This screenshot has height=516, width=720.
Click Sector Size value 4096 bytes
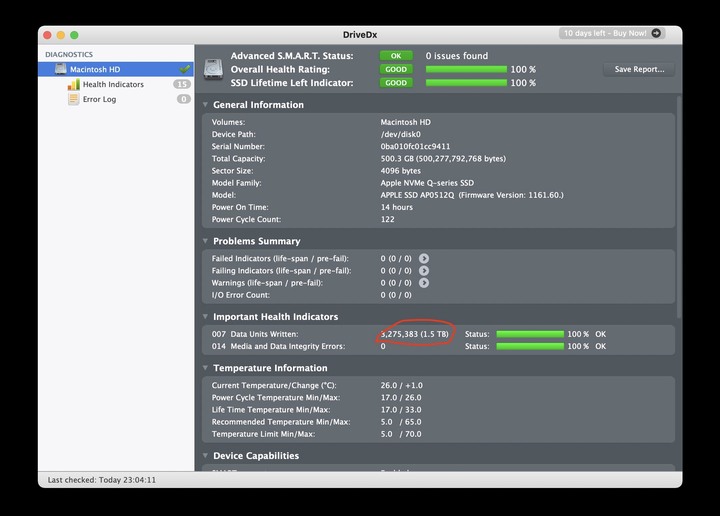pos(400,171)
